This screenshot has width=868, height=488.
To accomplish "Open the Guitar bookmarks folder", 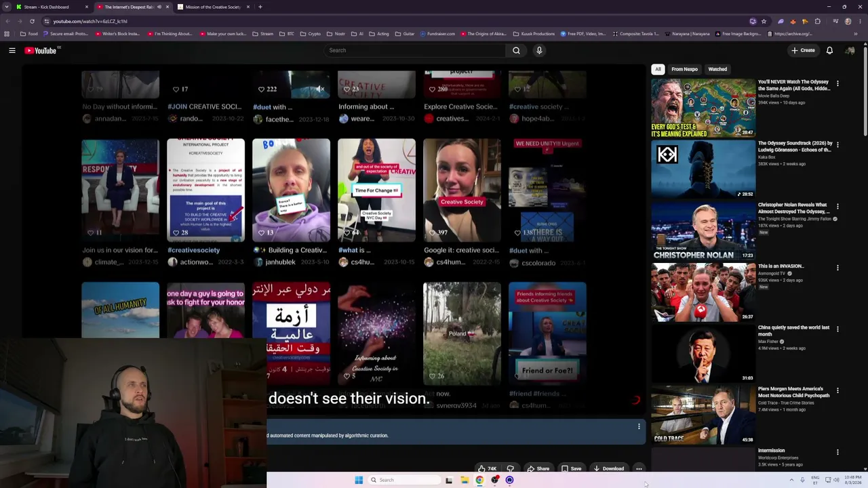I will (x=405, y=34).
